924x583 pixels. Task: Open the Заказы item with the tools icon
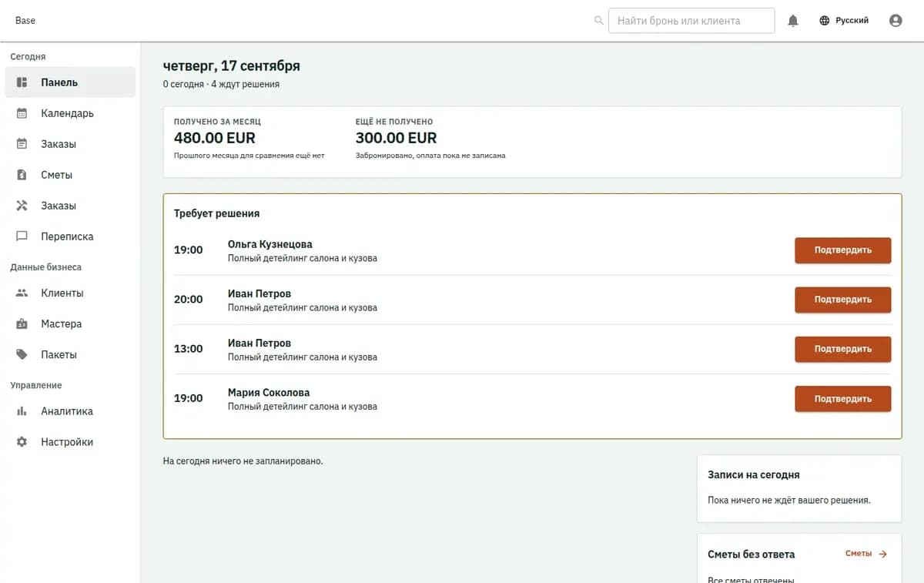(70, 206)
